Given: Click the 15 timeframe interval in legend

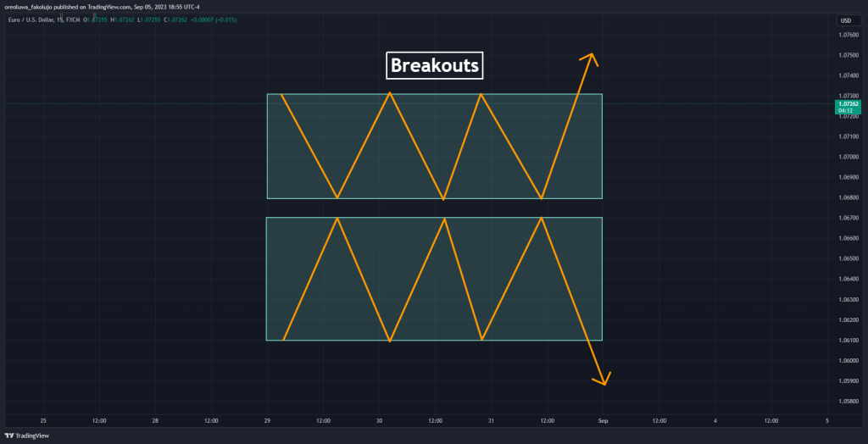Looking at the screenshot, I should [x=59, y=20].
